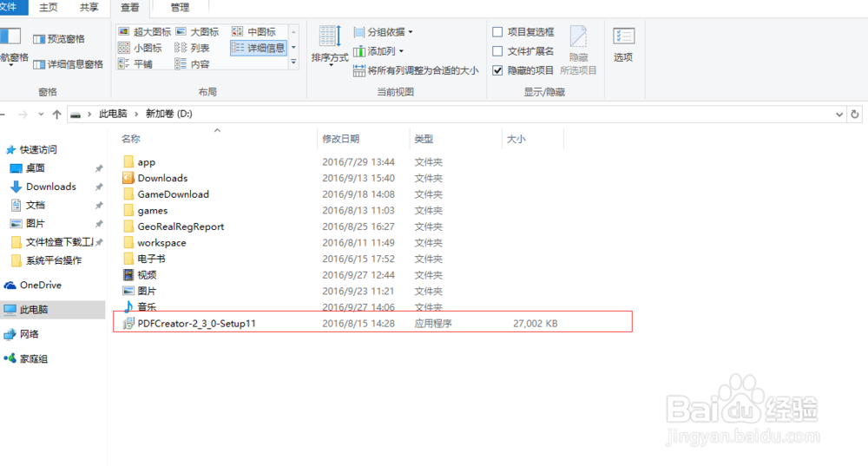Refresh the current folder
The width and height of the screenshot is (868, 466).
[x=855, y=114]
